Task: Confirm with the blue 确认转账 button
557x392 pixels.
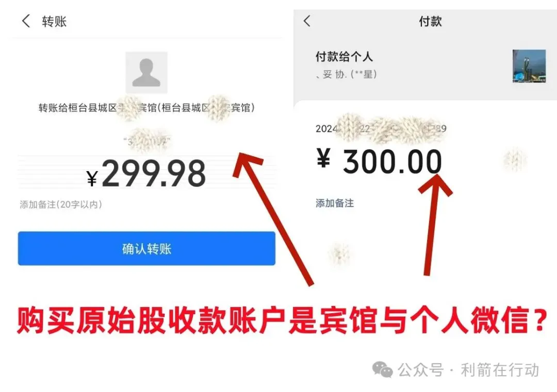Action: coord(146,248)
